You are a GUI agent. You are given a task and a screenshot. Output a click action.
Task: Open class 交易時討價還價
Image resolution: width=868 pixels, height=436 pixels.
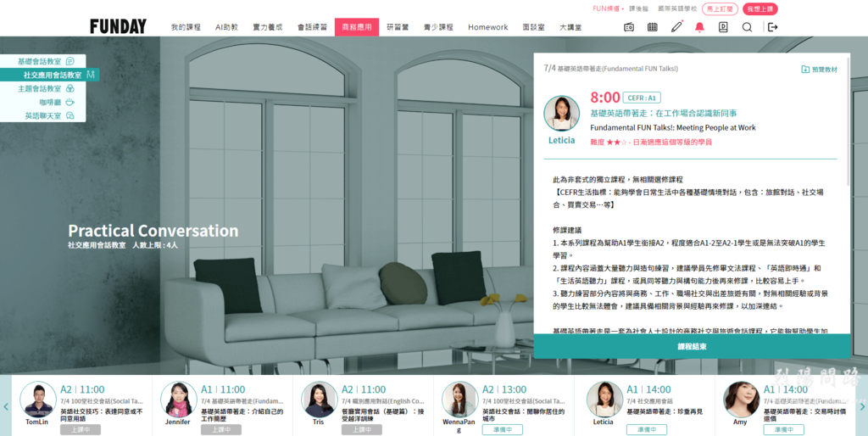805,415
